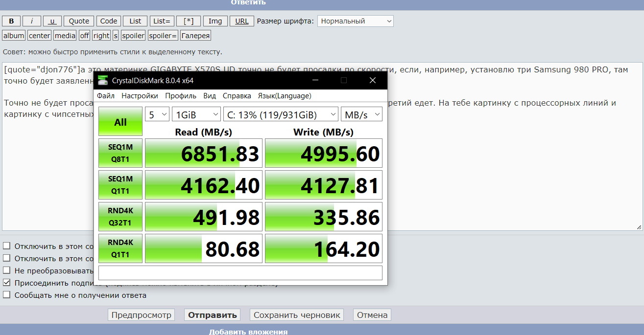Click the 4162.40 read result cell
Viewport: 644px width, 335px height.
click(x=204, y=185)
